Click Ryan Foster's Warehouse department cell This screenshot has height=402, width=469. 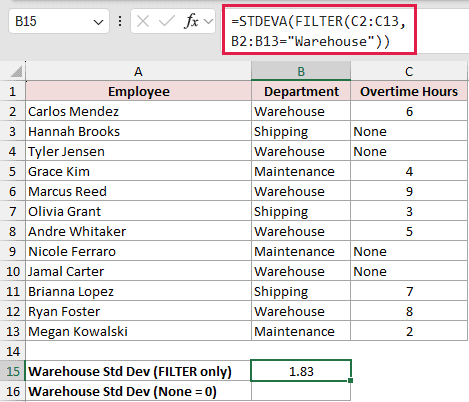pos(301,311)
